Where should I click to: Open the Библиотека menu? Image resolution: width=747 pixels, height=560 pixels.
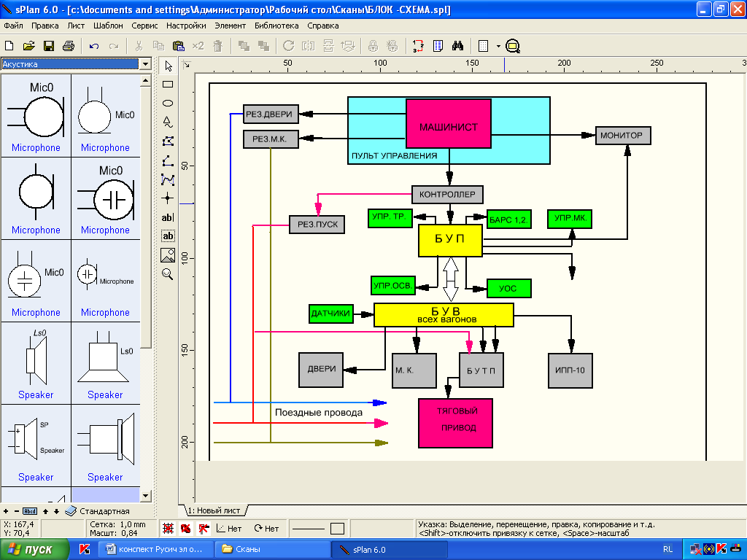click(276, 26)
